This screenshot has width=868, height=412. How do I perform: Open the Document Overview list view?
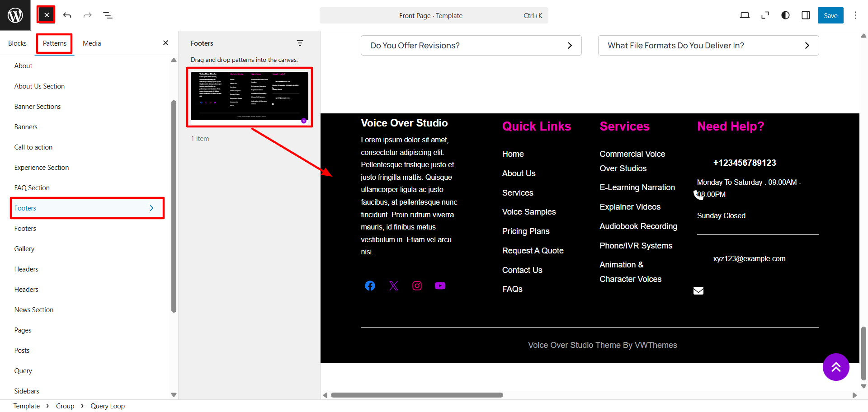tap(108, 15)
